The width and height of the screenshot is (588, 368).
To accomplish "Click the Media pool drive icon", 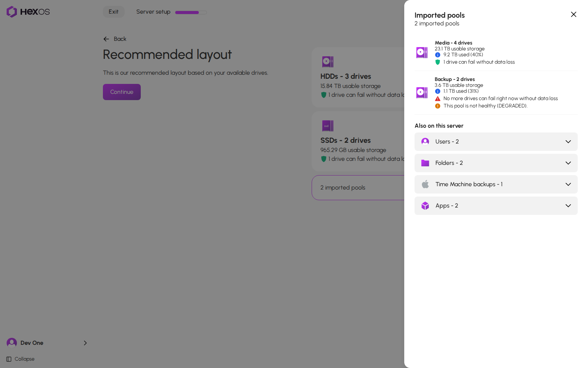I will (422, 53).
